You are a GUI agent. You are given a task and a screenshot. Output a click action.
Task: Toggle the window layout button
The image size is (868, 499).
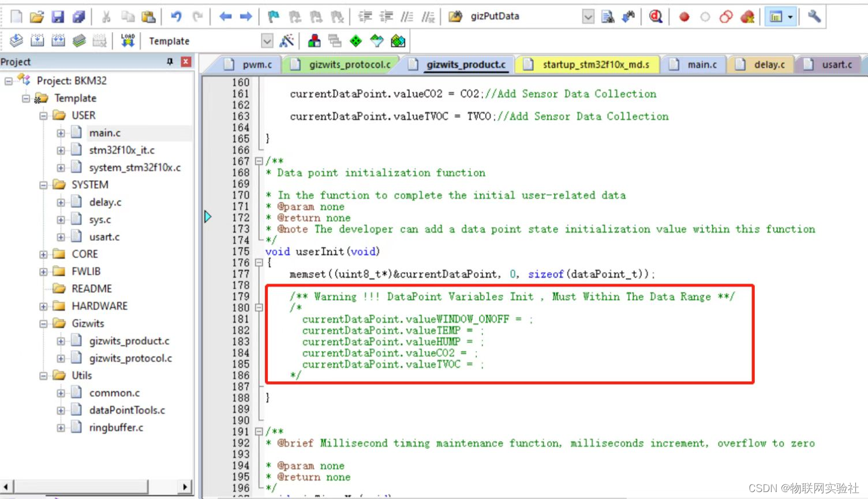776,17
